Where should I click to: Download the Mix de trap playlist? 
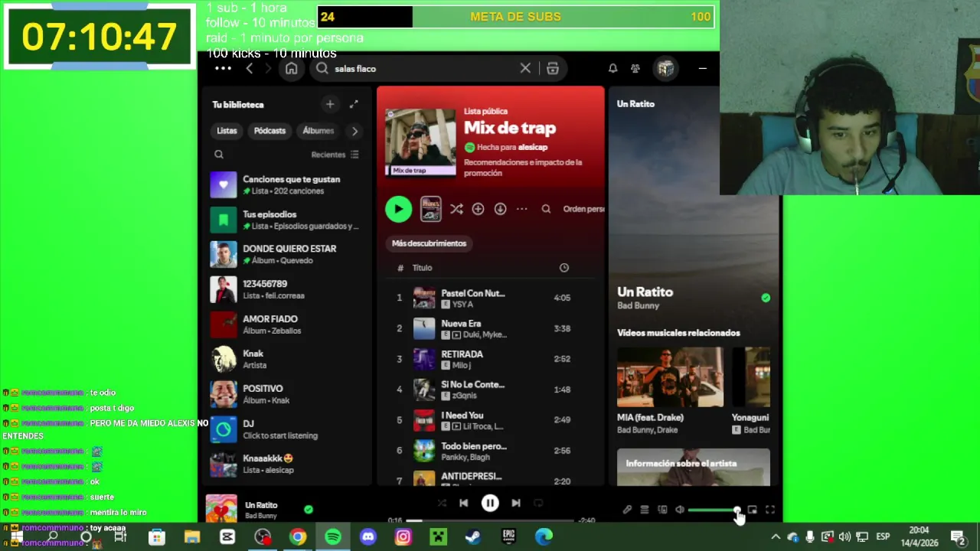coord(500,209)
